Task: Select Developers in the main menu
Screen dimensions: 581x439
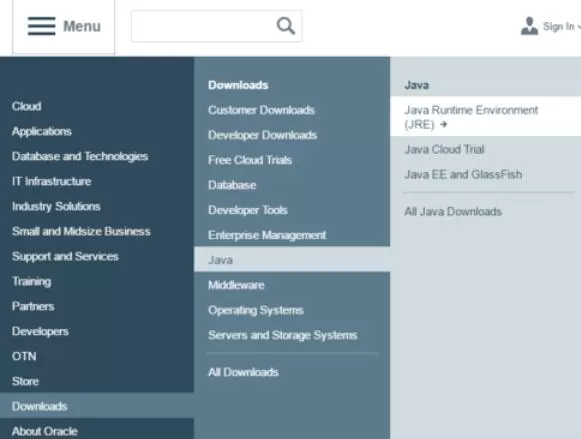Action: (x=40, y=331)
